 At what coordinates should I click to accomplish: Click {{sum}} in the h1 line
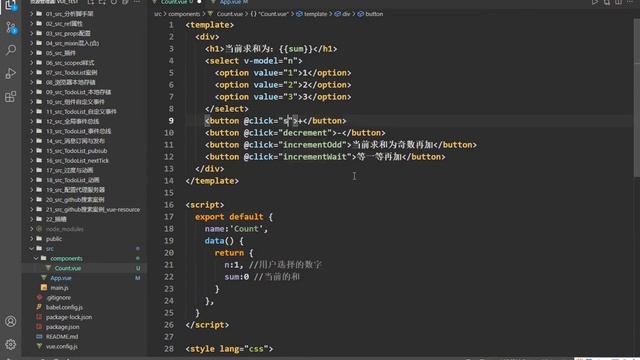pyautogui.click(x=296, y=49)
